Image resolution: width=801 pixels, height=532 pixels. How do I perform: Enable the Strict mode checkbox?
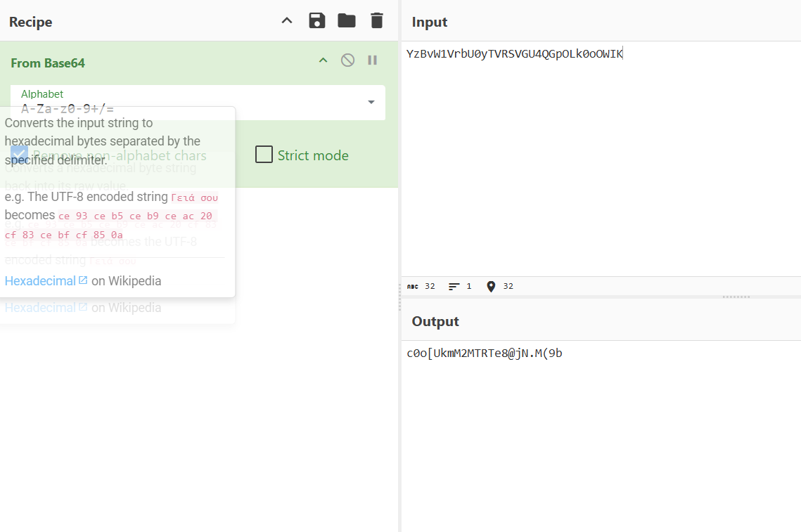click(x=264, y=154)
